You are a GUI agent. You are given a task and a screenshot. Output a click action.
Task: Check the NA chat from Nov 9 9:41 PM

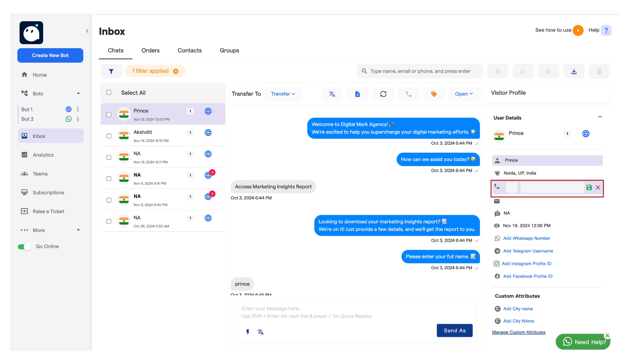click(x=109, y=179)
